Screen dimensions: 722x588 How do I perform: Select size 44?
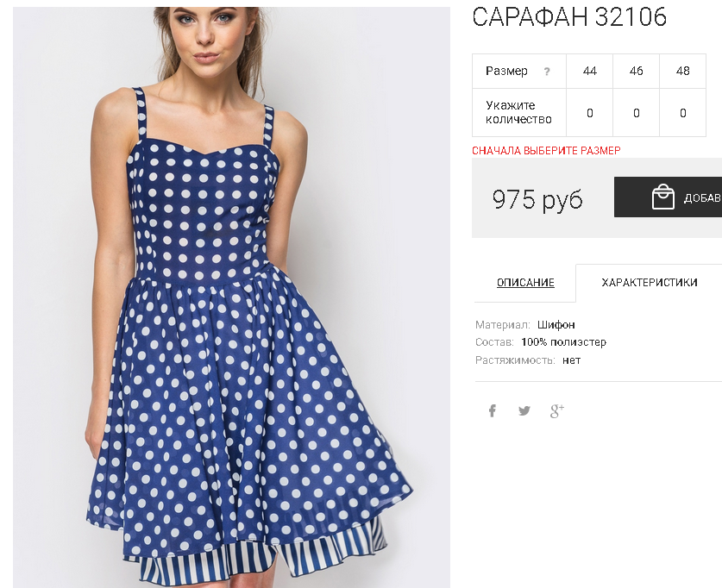pyautogui.click(x=589, y=71)
